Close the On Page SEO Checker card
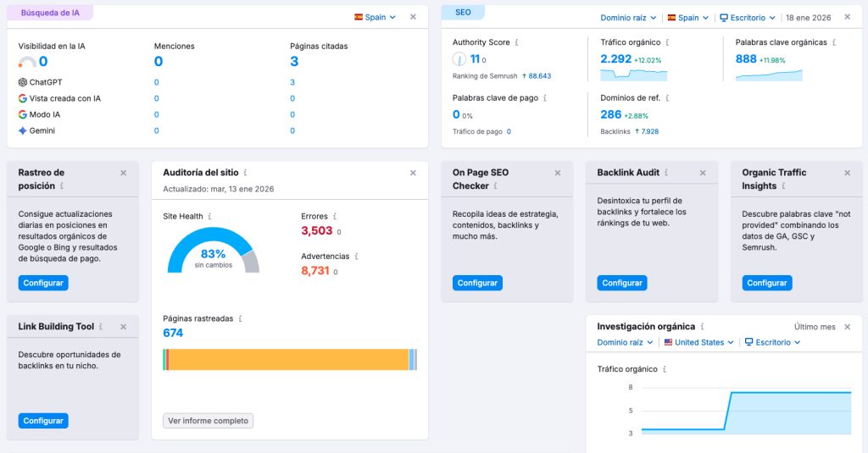The width and height of the screenshot is (868, 453). coord(558,173)
